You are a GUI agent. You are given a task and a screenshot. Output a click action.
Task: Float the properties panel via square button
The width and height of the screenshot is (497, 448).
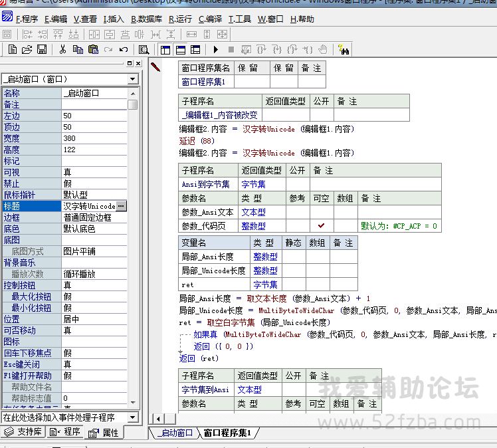pos(130,63)
